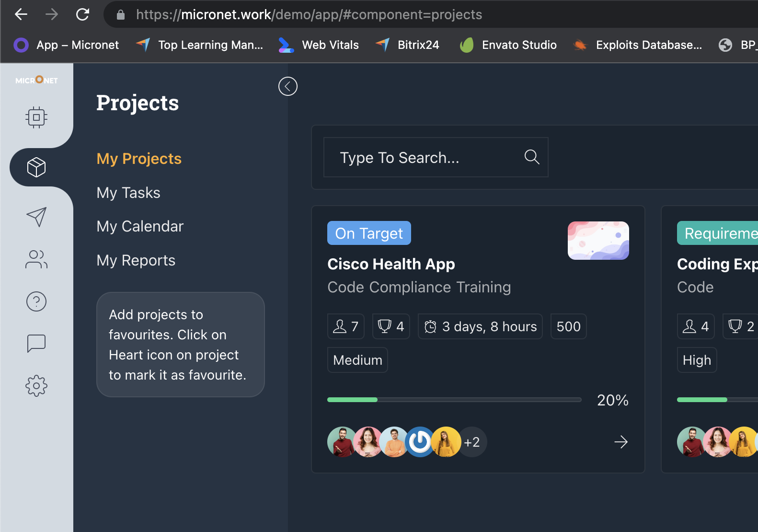Open the settings gear icon in the sidebar
The height and width of the screenshot is (532, 758).
[x=36, y=386]
